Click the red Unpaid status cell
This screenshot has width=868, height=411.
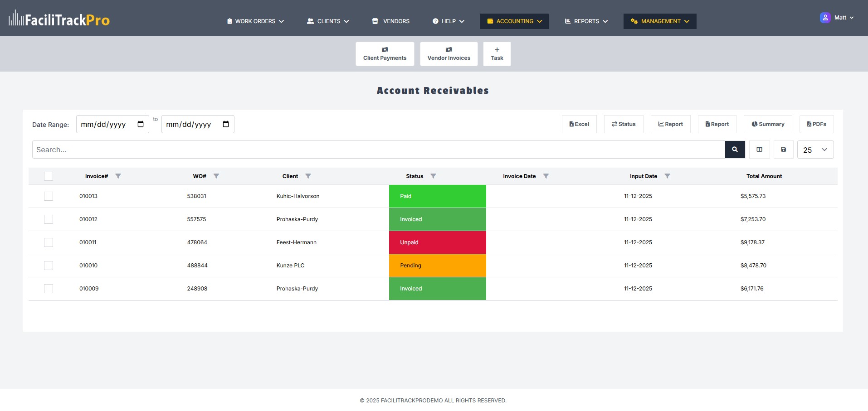(437, 242)
